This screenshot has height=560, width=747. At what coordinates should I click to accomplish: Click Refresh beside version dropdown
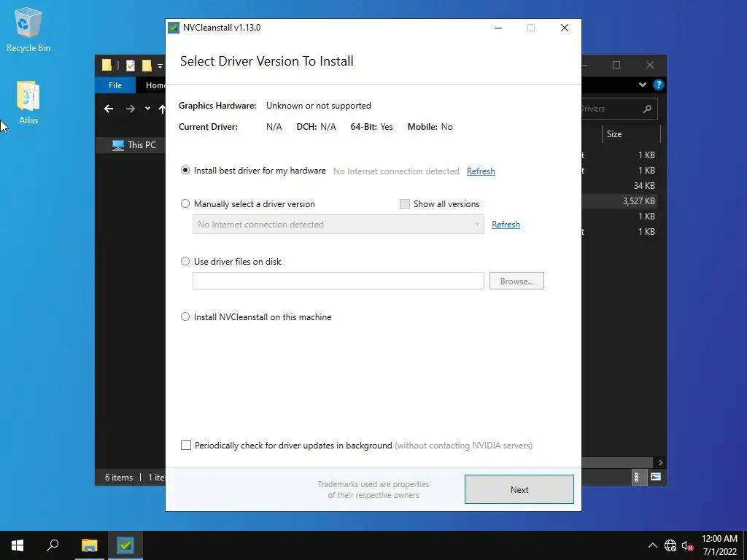click(x=506, y=225)
